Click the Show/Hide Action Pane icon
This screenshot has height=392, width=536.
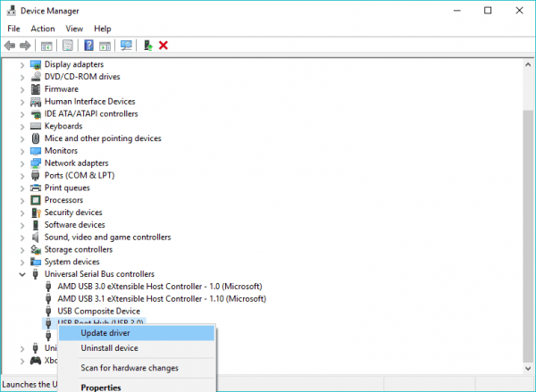[x=105, y=46]
